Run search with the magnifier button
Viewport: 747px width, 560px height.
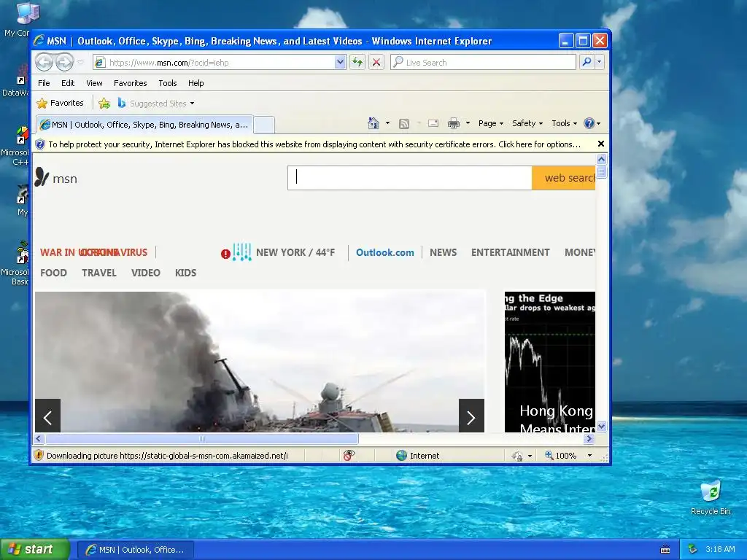587,62
